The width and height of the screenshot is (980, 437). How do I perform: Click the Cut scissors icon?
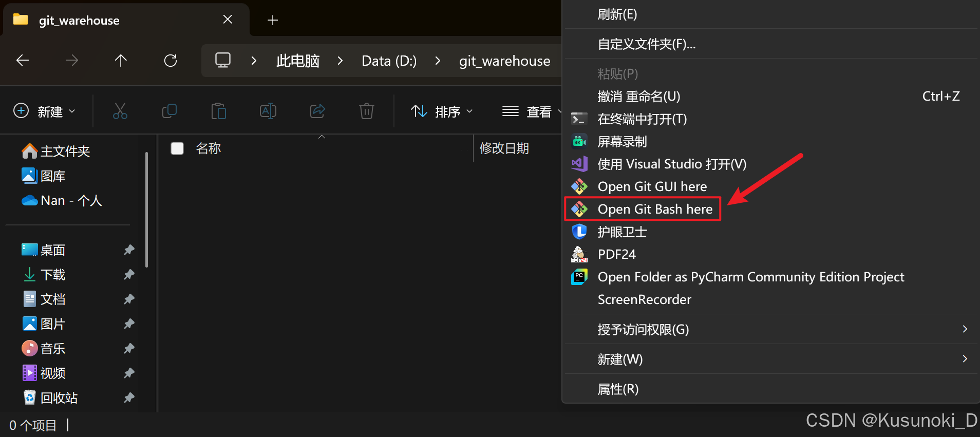pos(120,111)
